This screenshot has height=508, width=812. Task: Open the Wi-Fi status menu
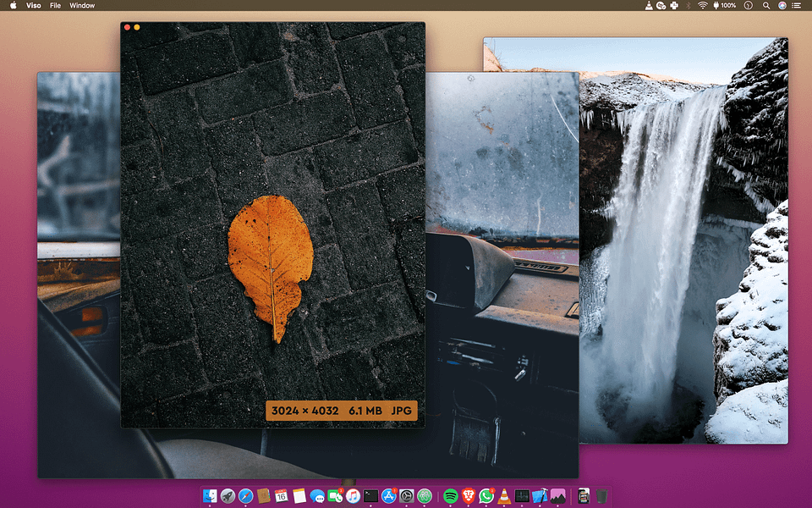pos(702,5)
